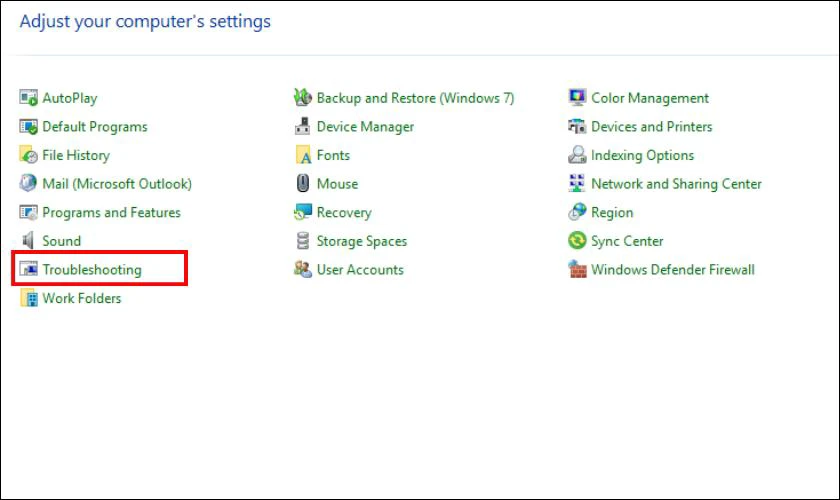The height and width of the screenshot is (500, 840).
Task: Click the Color Management icon
Action: pyautogui.click(x=577, y=98)
